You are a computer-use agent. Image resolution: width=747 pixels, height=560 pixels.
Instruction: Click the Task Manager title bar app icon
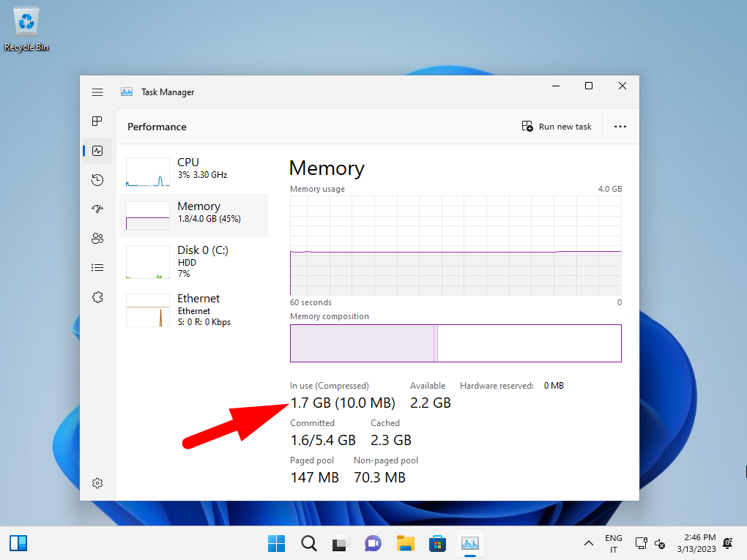point(127,92)
